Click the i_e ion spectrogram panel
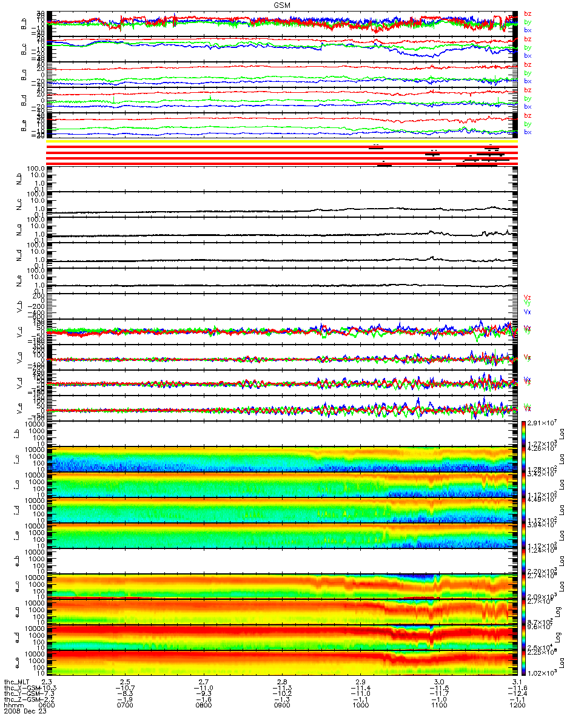The height and width of the screenshot is (728, 564). tap(282, 536)
